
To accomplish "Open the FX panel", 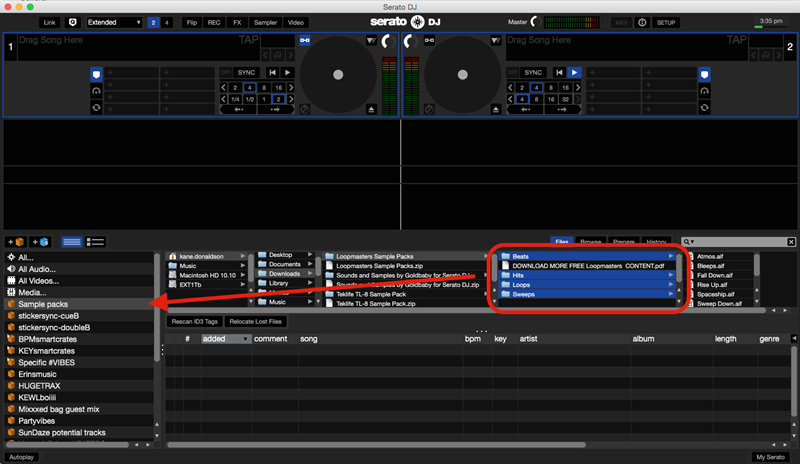I will [x=237, y=22].
